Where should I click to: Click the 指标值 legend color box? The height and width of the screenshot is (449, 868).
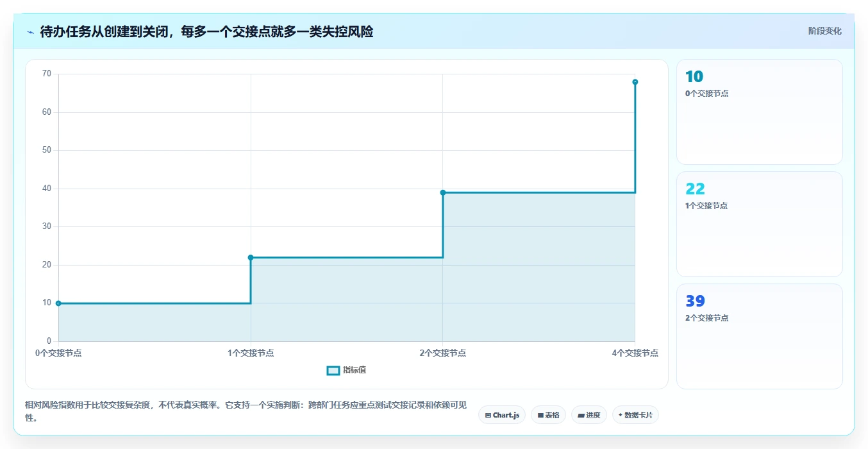click(333, 371)
